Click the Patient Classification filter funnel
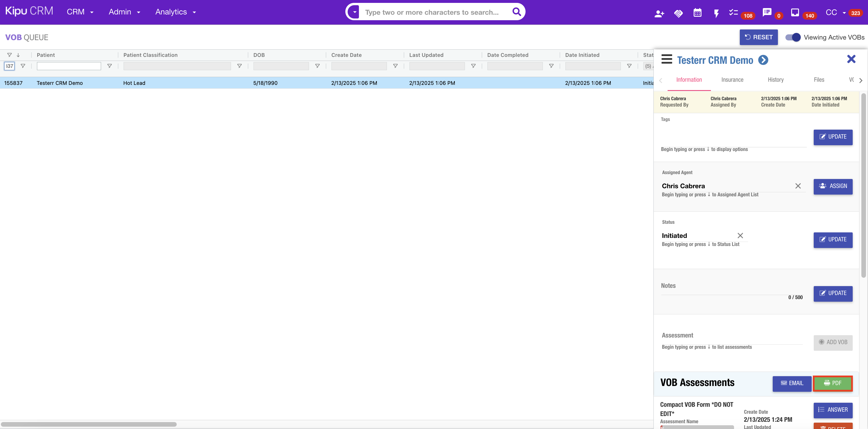Image resolution: width=868 pixels, height=429 pixels. click(240, 66)
